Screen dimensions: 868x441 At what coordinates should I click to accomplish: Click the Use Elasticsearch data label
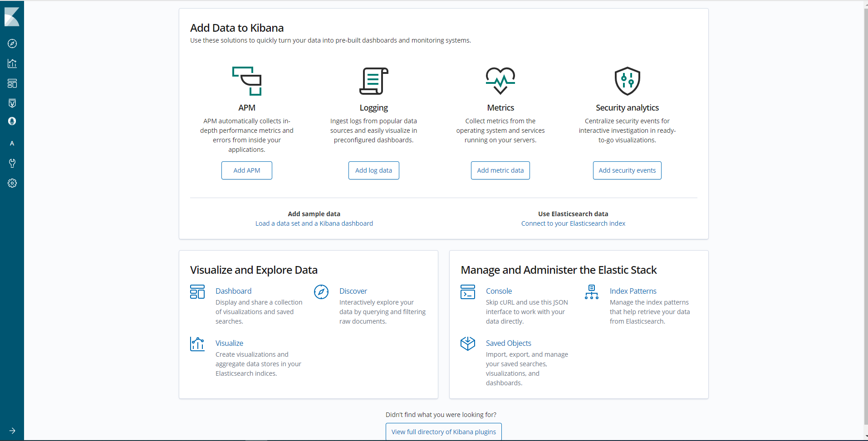[x=573, y=214]
